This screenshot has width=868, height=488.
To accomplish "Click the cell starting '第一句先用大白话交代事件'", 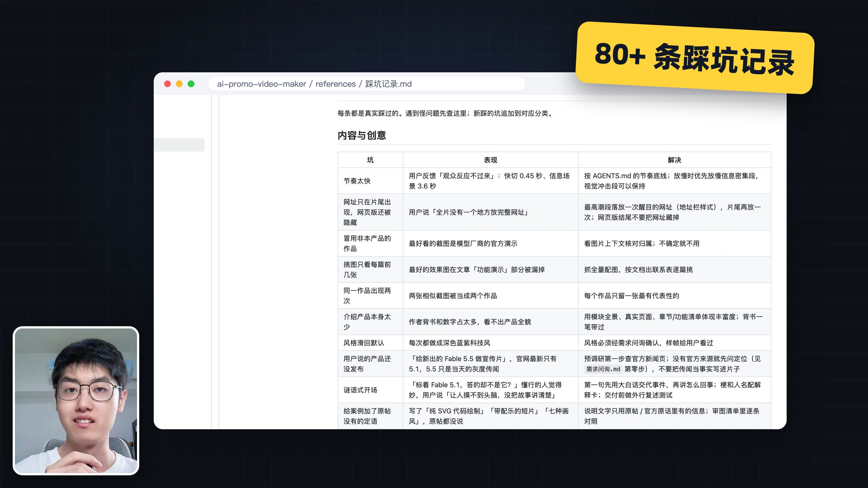I will 675,390.
